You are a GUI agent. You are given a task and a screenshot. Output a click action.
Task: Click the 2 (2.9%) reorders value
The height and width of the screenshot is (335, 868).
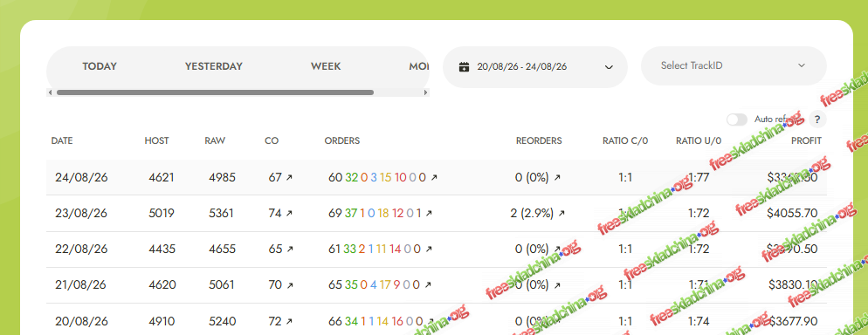coord(532,214)
